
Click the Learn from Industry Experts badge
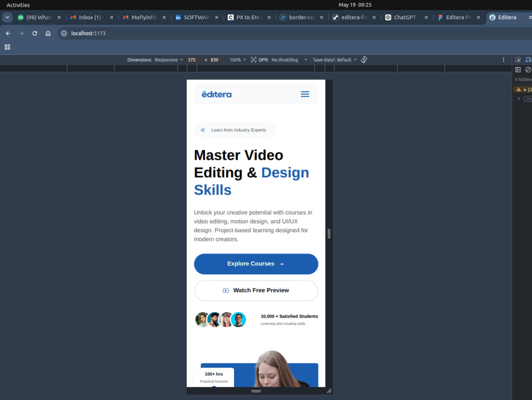(235, 130)
